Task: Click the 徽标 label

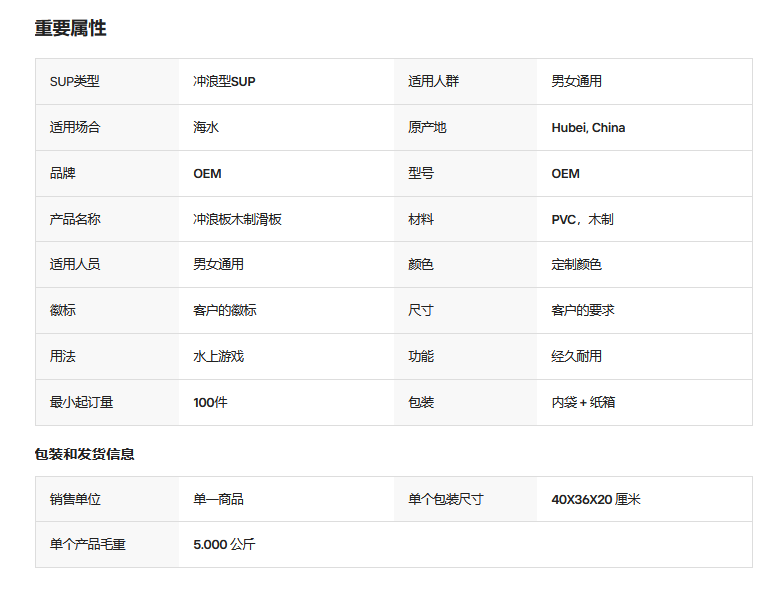Action: (x=62, y=310)
